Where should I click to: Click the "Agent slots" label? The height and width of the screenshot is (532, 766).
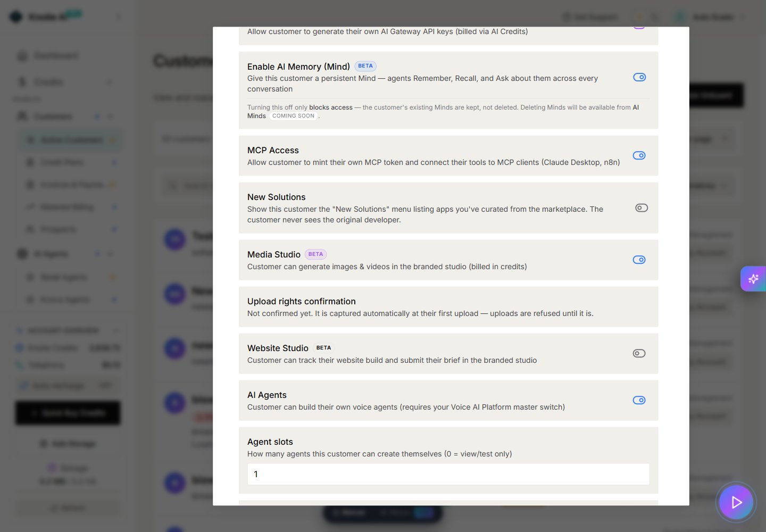pos(270,442)
